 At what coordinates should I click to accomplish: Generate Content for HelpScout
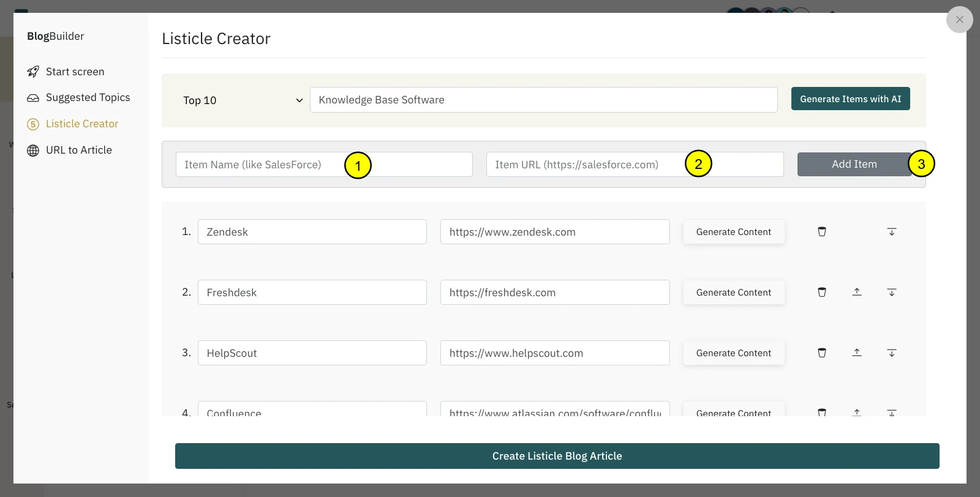click(734, 353)
